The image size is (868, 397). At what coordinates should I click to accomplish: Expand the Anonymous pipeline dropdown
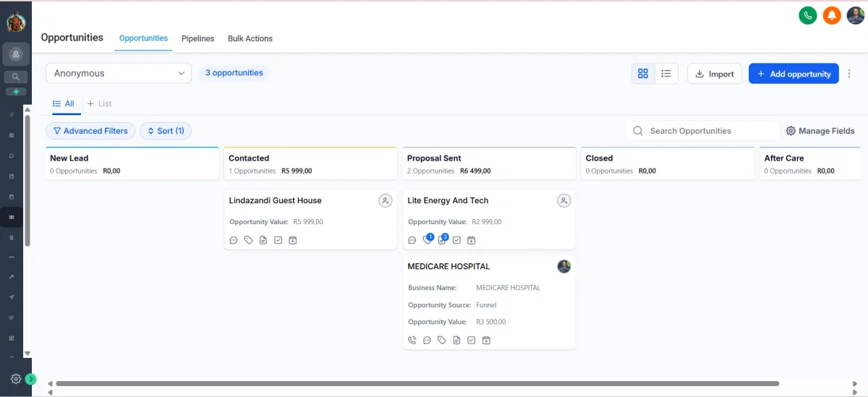119,73
